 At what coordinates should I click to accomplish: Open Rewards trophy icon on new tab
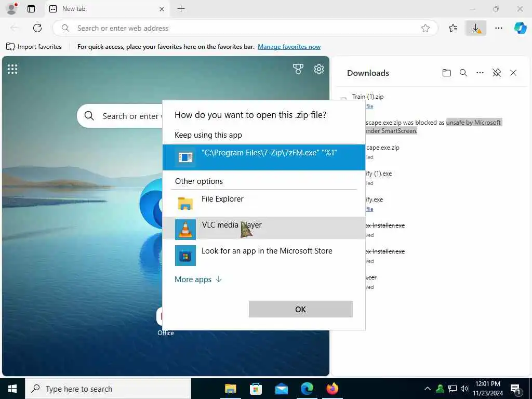[298, 69]
